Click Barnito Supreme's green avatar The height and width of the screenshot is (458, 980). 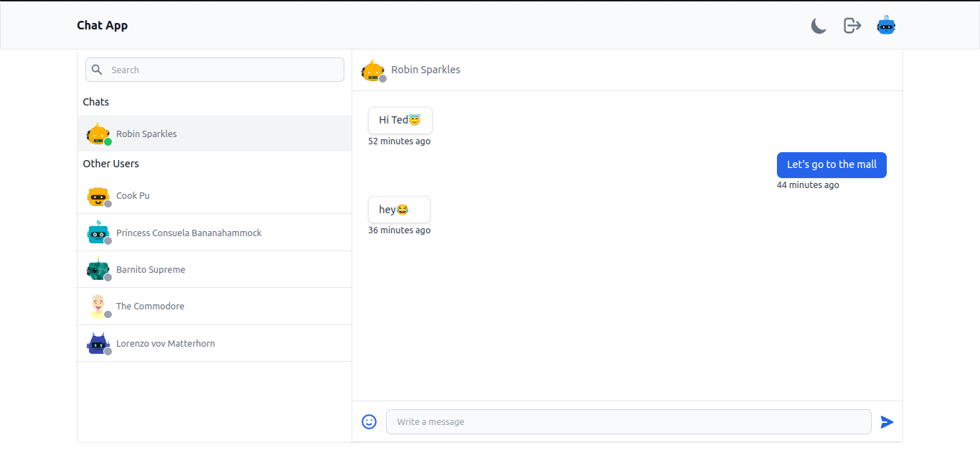tap(98, 269)
